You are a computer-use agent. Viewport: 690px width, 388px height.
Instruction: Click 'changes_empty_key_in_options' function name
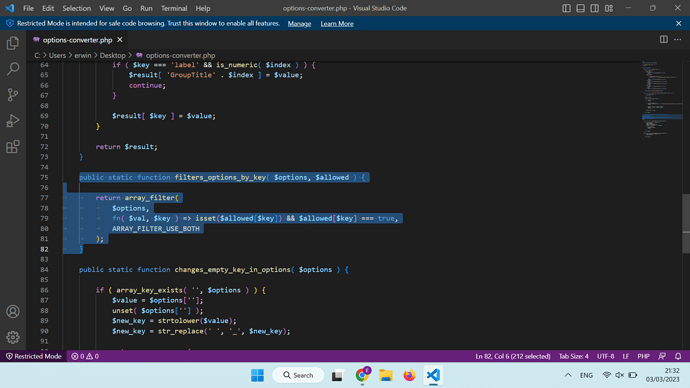click(232, 270)
